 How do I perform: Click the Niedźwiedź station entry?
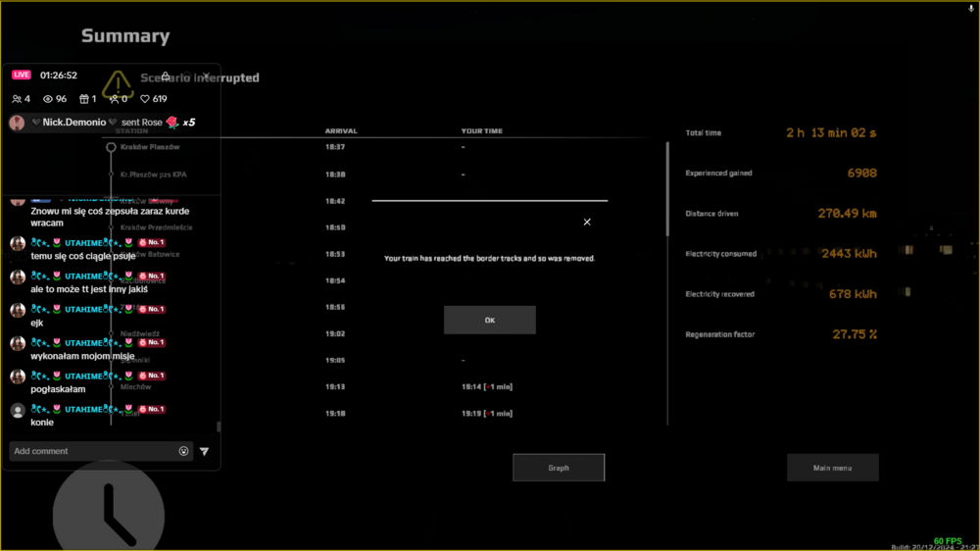(x=140, y=333)
